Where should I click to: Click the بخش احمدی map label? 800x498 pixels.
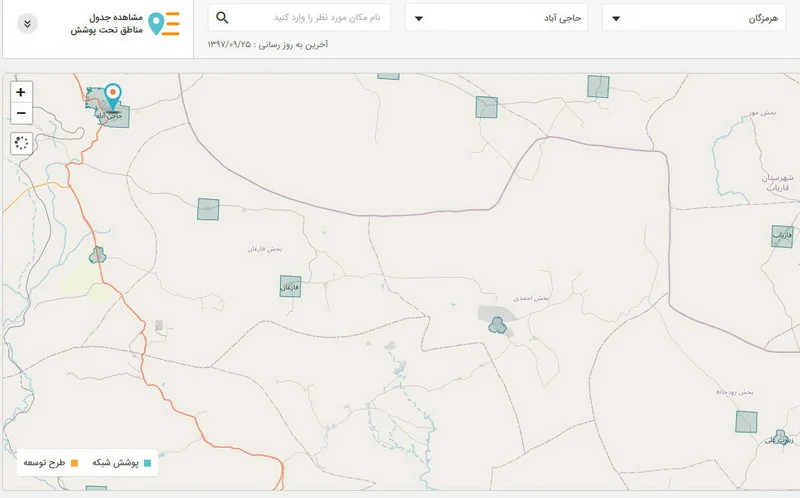coord(531,298)
